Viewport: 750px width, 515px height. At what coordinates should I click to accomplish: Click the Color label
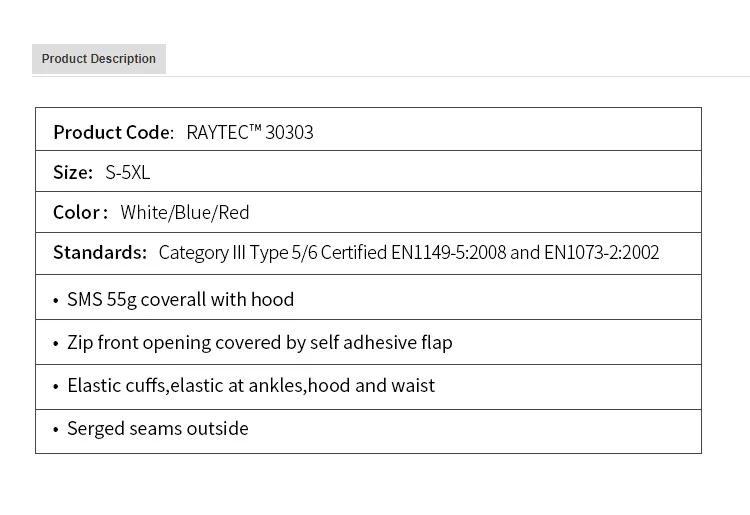coord(80,212)
